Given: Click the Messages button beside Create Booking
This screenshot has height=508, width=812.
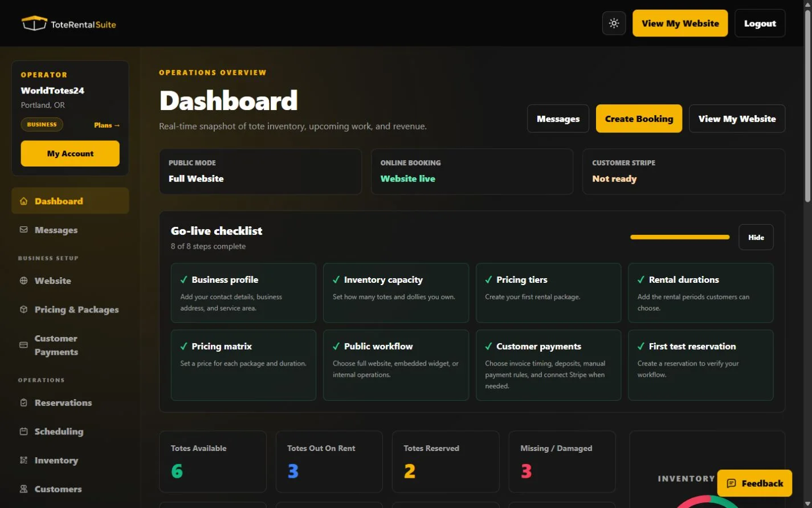Looking at the screenshot, I should pyautogui.click(x=558, y=119).
